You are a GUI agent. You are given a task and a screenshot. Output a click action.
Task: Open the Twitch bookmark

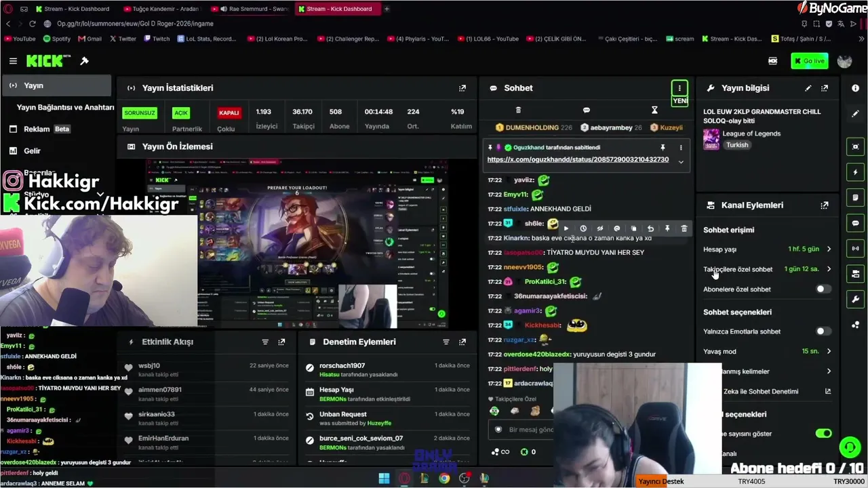tap(157, 39)
